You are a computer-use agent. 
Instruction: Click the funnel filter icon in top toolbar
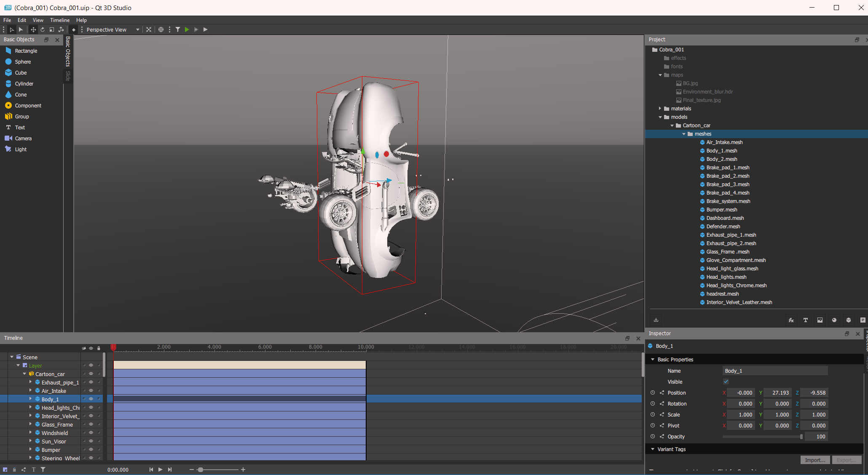(178, 29)
